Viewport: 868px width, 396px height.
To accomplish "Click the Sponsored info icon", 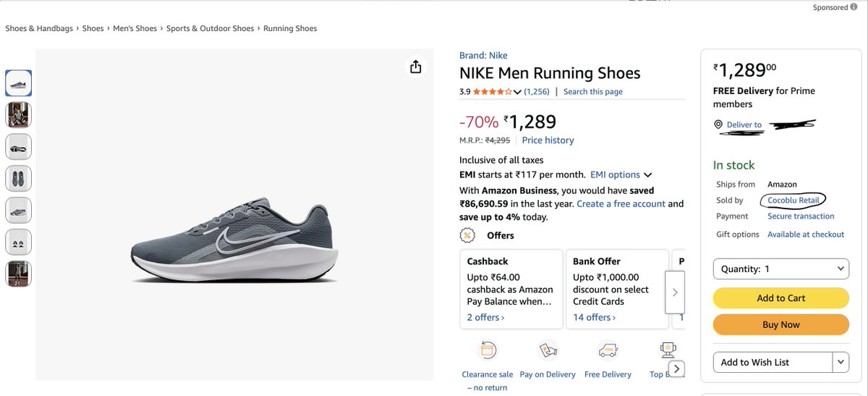I will (x=854, y=7).
